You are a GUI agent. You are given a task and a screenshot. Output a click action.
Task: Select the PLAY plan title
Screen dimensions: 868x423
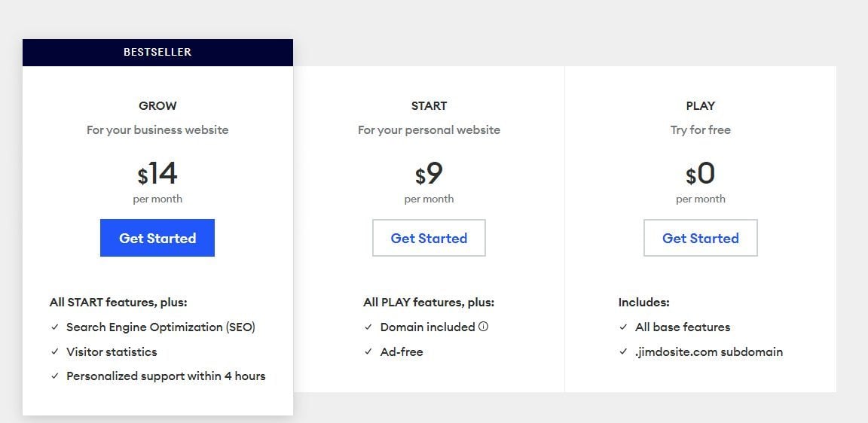tap(700, 105)
